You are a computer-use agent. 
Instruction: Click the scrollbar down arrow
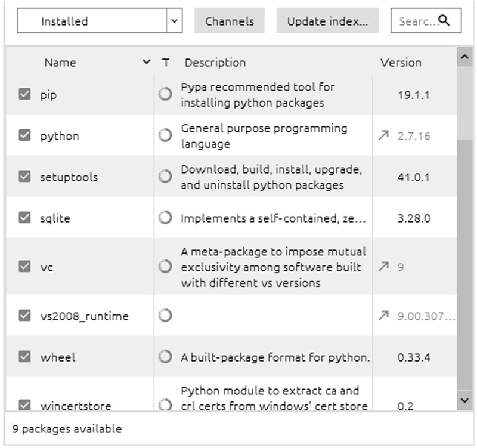(x=464, y=401)
